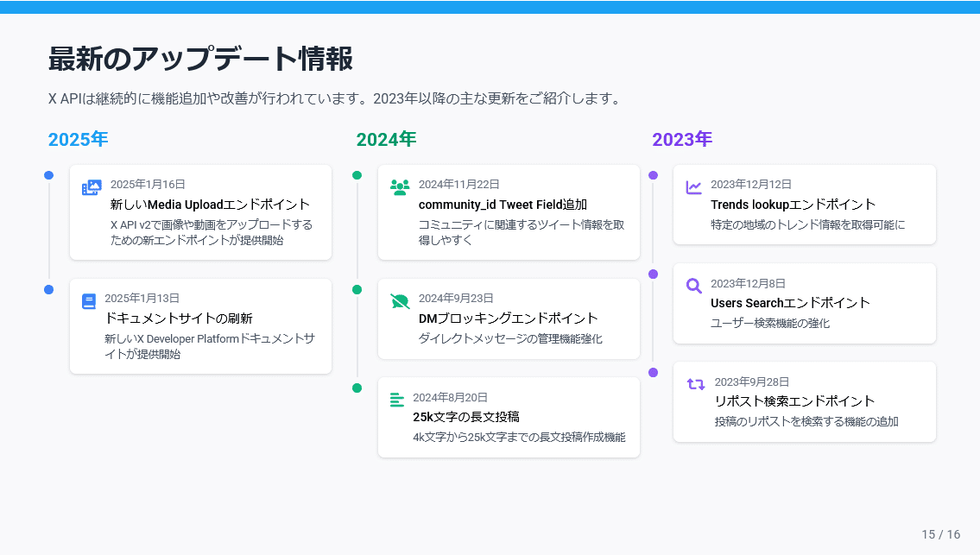
Task: Click the community users group icon
Action: [400, 187]
